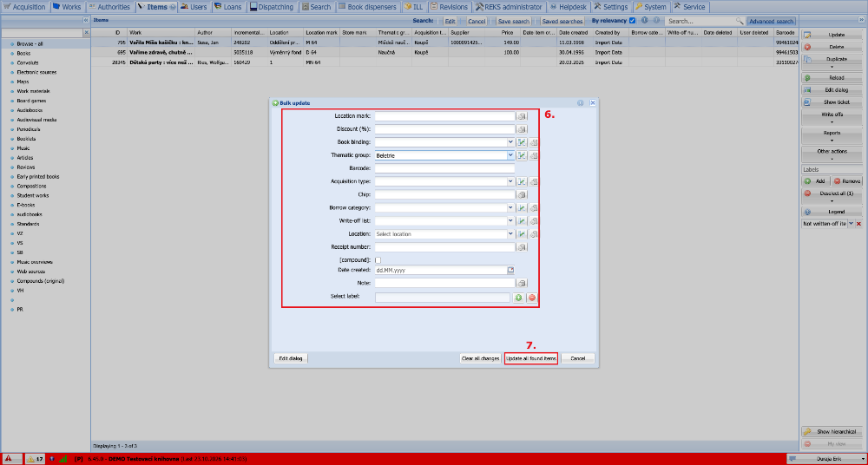Click red alert triangle in status bar
Screen dimensions: 868x465
(9, 458)
